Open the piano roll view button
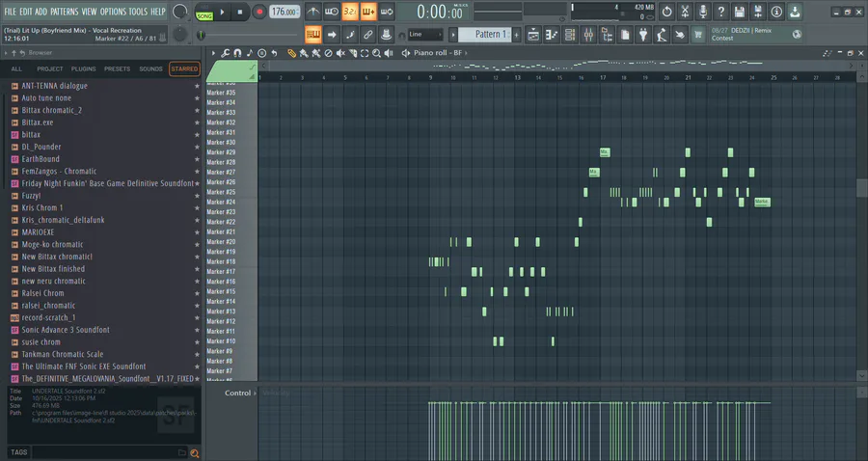The width and height of the screenshot is (868, 461). tap(552, 35)
